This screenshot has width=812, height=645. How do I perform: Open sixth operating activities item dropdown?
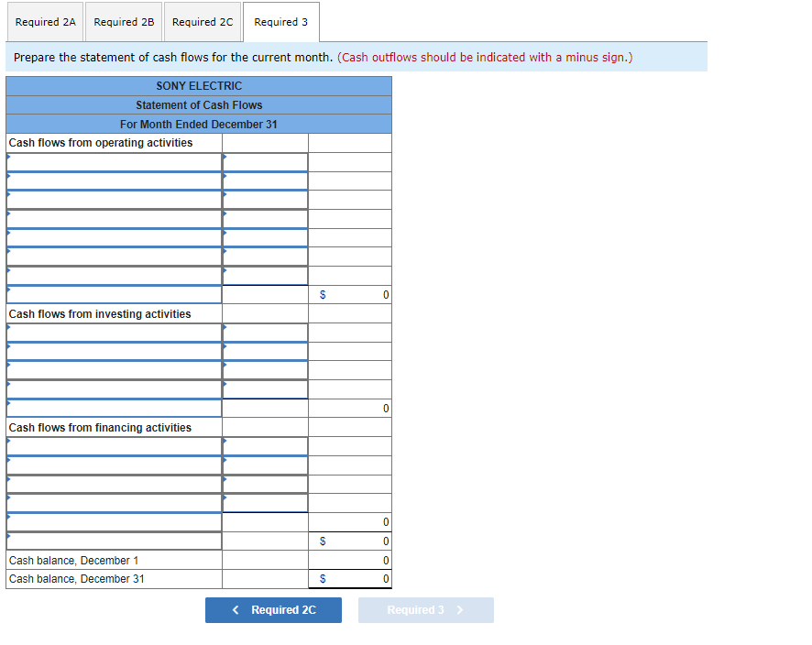(115, 257)
